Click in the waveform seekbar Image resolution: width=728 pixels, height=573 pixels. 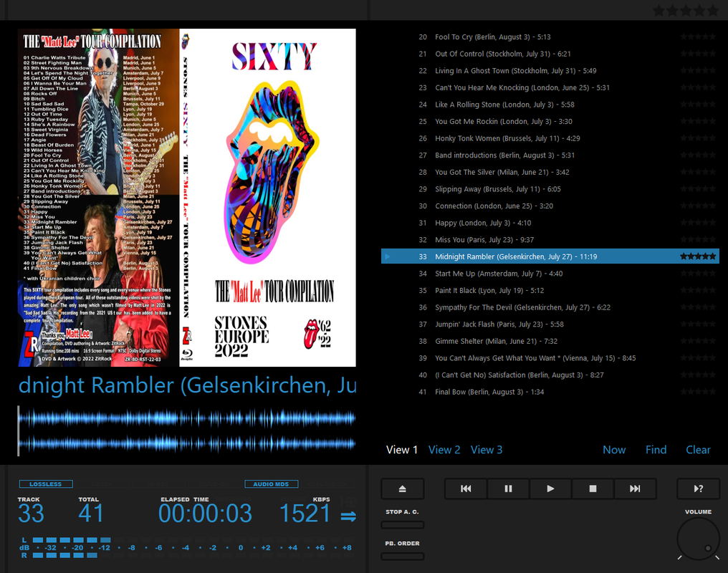186,431
